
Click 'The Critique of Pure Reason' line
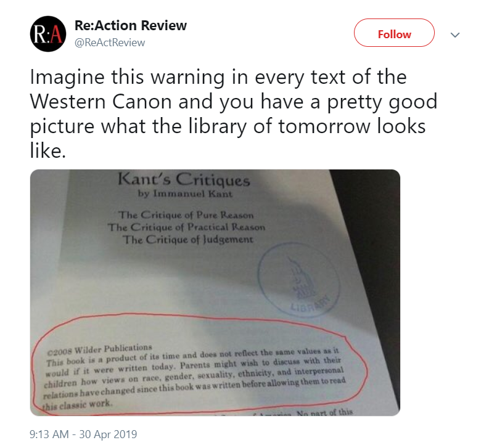pos(186,215)
